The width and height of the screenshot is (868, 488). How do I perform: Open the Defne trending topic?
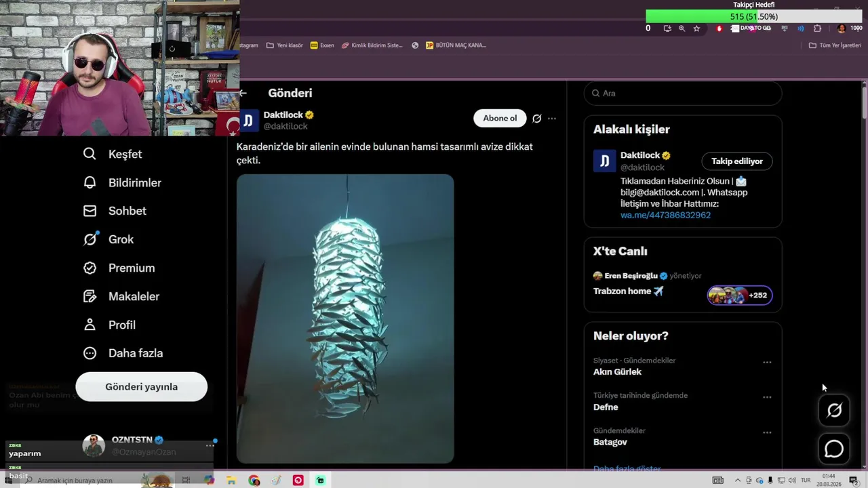[x=606, y=407]
